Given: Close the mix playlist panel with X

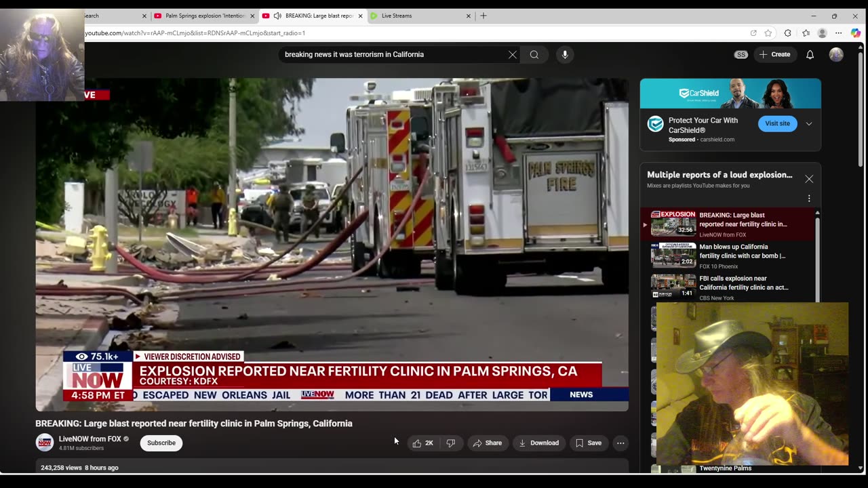Looking at the screenshot, I should (x=809, y=179).
